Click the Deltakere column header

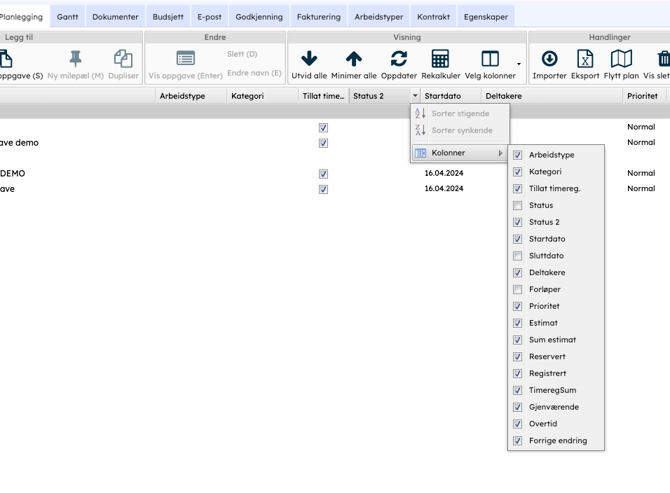click(504, 96)
